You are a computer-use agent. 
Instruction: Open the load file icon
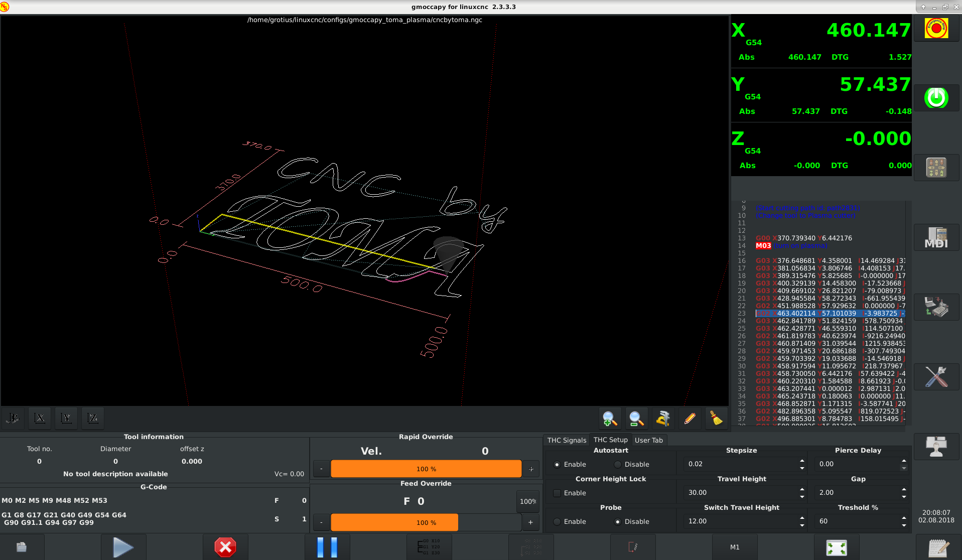coord(22,547)
